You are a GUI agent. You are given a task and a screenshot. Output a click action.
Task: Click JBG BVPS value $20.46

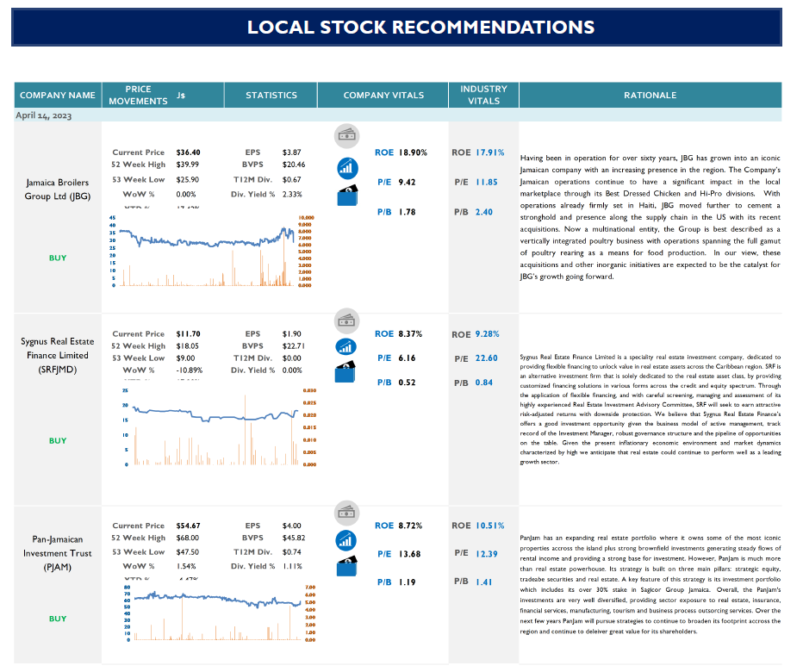pyautogui.click(x=294, y=165)
